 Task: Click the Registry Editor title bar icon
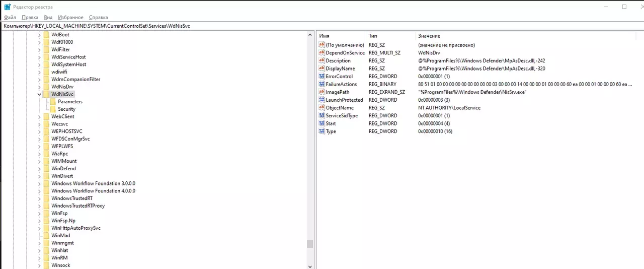pos(7,7)
